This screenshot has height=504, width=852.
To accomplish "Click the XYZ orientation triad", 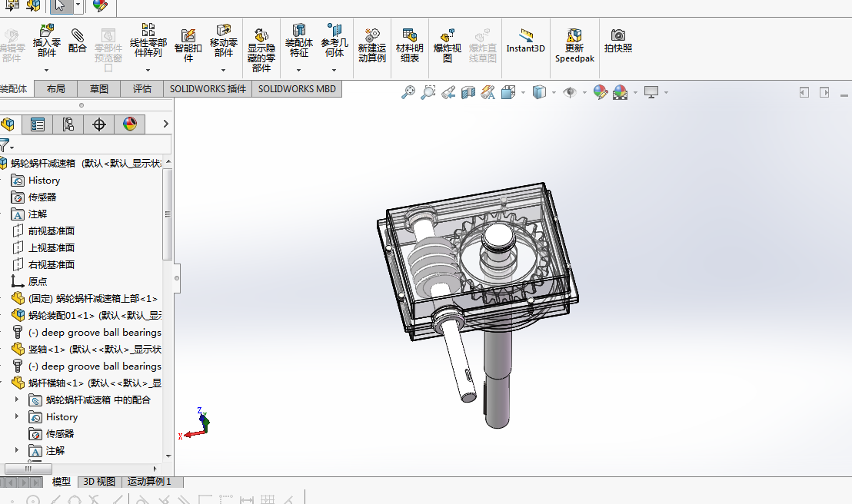I will 195,423.
